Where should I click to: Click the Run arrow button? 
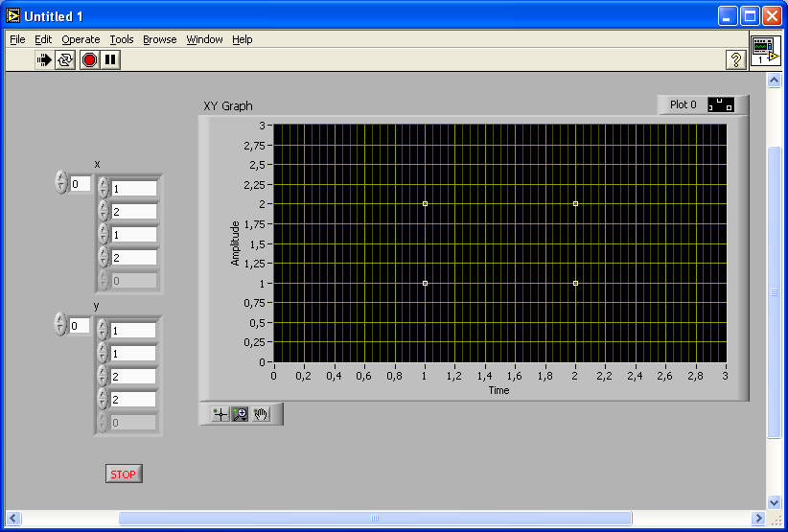point(44,59)
